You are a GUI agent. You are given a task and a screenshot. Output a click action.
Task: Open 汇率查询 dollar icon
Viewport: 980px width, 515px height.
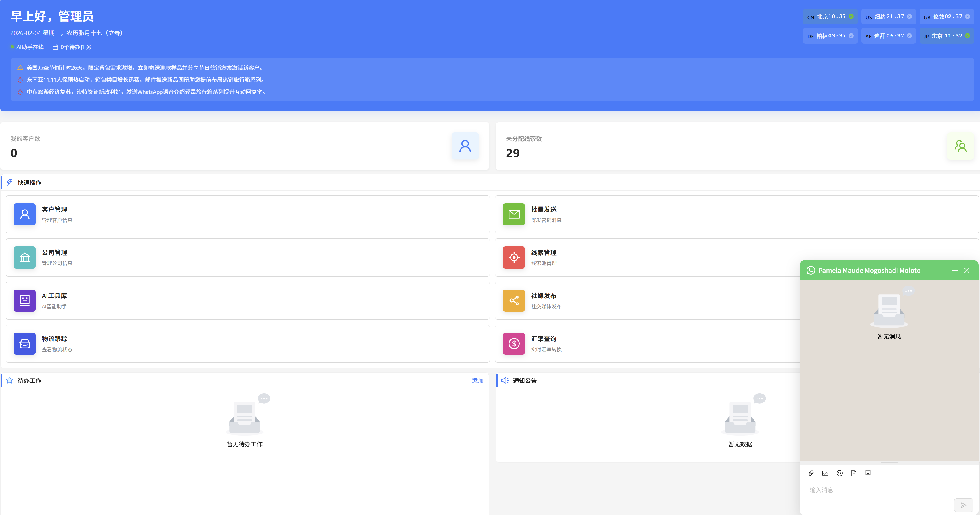[514, 344]
